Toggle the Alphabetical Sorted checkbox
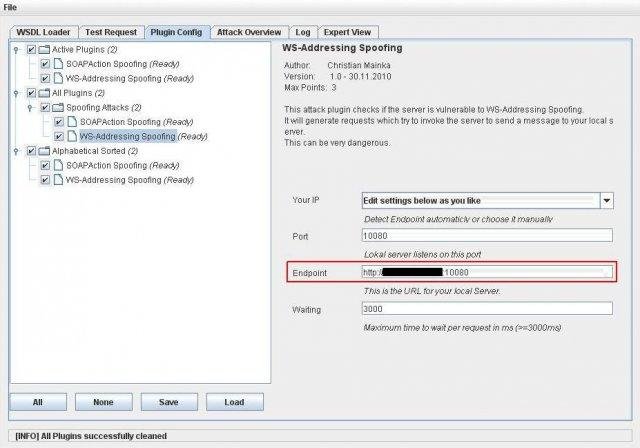The height and width of the screenshot is (448, 640). [x=31, y=151]
